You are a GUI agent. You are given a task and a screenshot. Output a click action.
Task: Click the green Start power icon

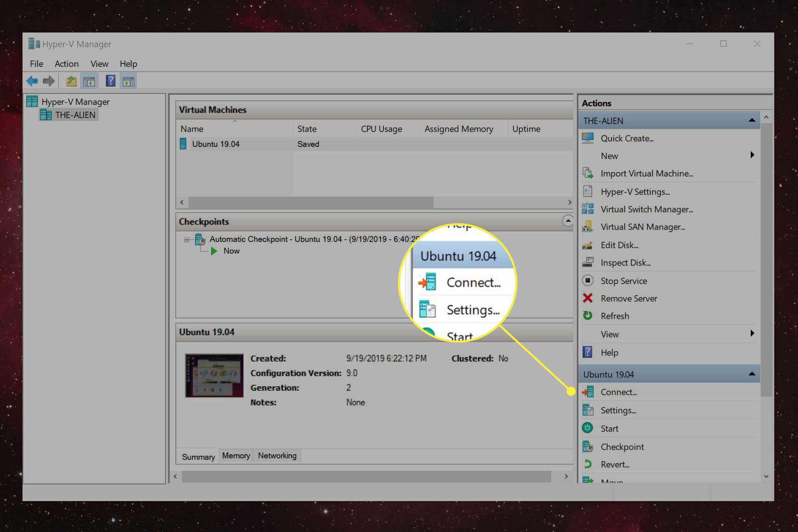588,428
